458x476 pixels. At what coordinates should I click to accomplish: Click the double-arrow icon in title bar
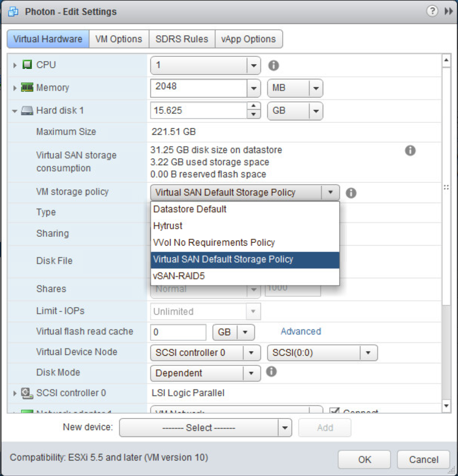point(449,11)
